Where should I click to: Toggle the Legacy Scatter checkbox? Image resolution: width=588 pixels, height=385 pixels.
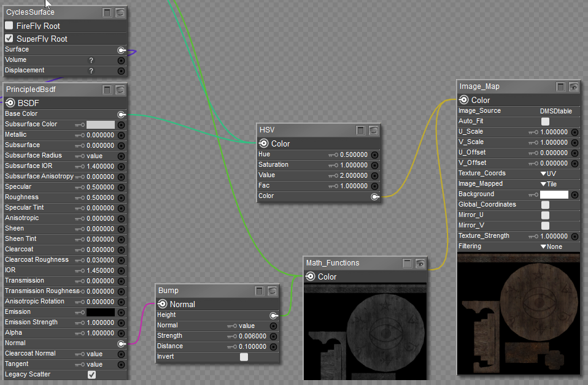tap(91, 375)
